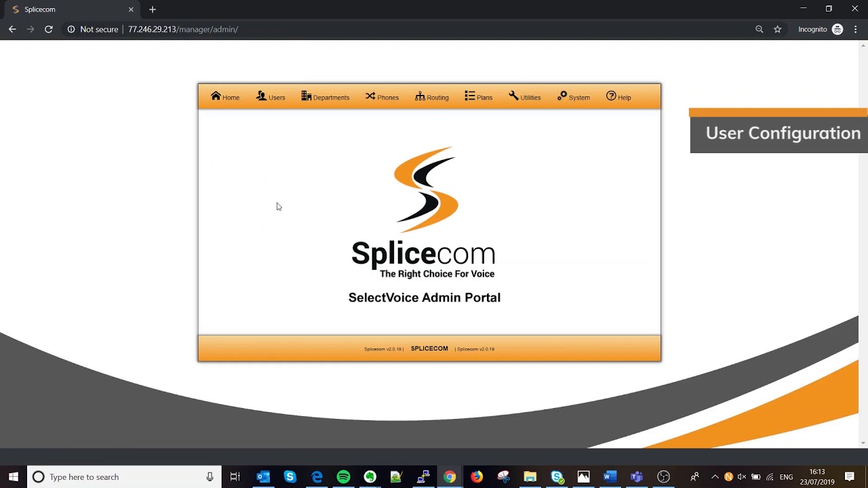868x488 pixels.
Task: Click the muted volume icon in system tray
Action: point(742,476)
